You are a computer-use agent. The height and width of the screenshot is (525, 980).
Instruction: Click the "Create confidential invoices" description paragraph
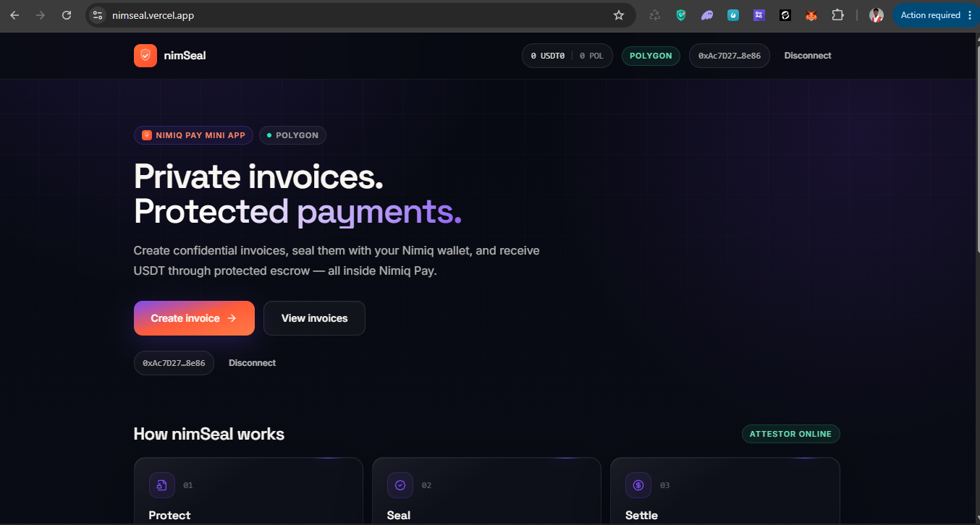click(x=337, y=261)
